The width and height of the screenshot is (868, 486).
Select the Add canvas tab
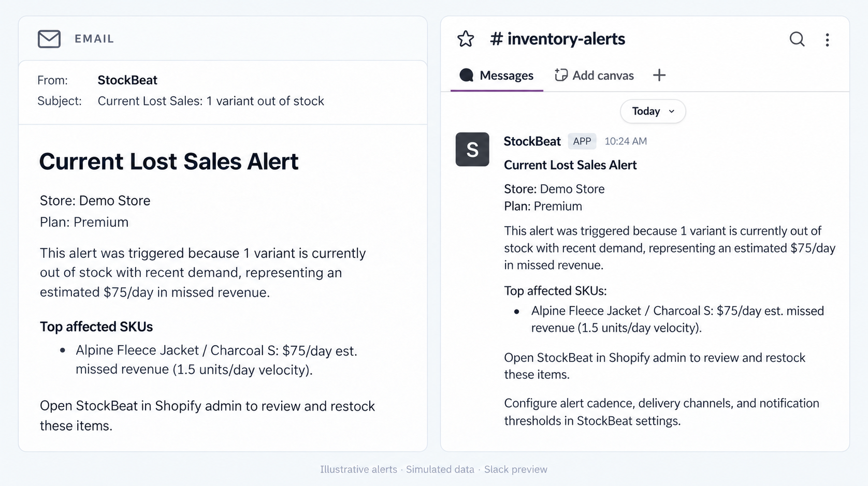pyautogui.click(x=594, y=76)
